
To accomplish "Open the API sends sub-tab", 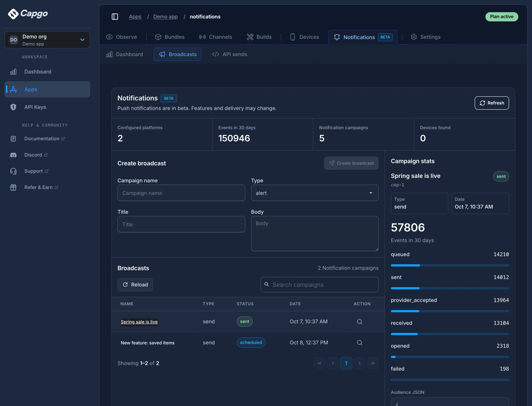I will pyautogui.click(x=230, y=54).
